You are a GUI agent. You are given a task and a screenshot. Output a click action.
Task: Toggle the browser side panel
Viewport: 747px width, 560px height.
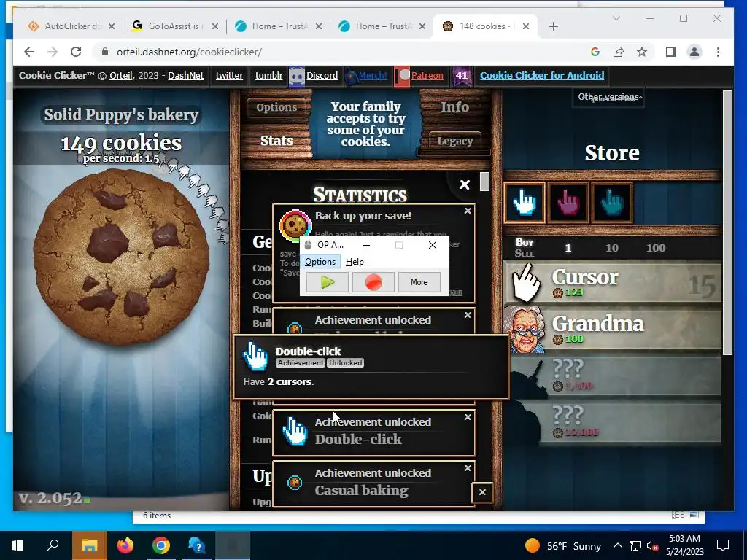(671, 52)
